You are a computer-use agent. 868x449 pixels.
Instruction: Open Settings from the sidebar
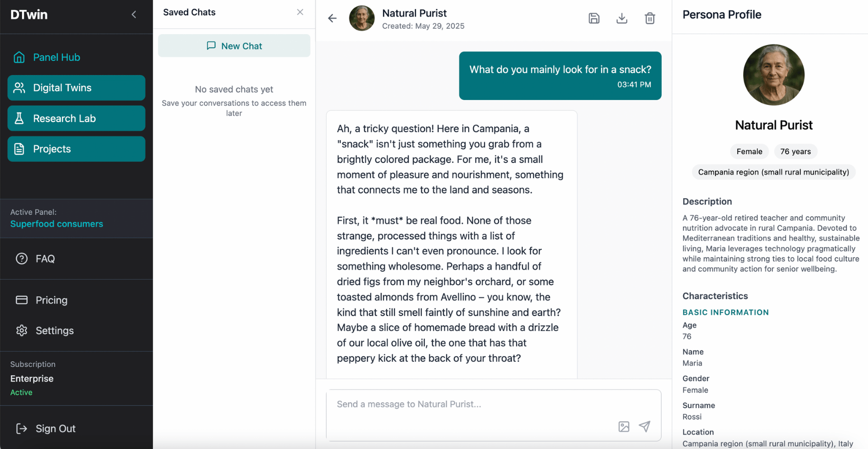click(x=54, y=330)
